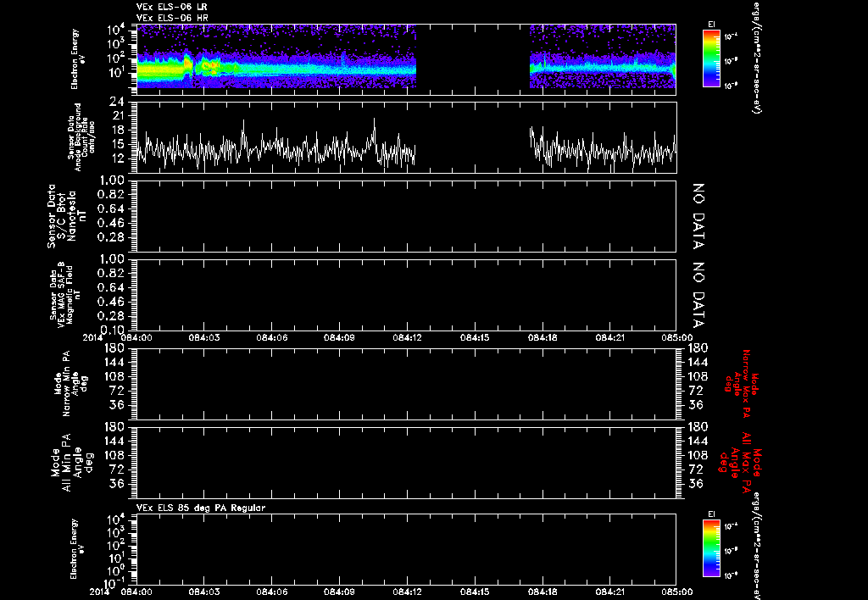Click the red 'Narrow Max PA Angle' axis label
The height and width of the screenshot is (600, 868).
tap(743, 383)
